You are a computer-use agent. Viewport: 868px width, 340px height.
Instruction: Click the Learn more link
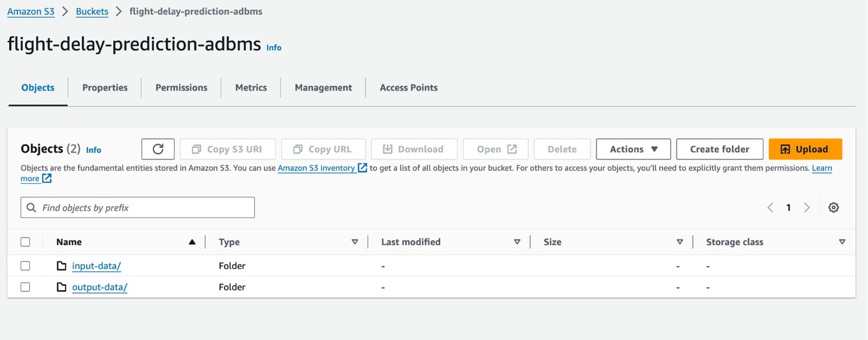[822, 168]
